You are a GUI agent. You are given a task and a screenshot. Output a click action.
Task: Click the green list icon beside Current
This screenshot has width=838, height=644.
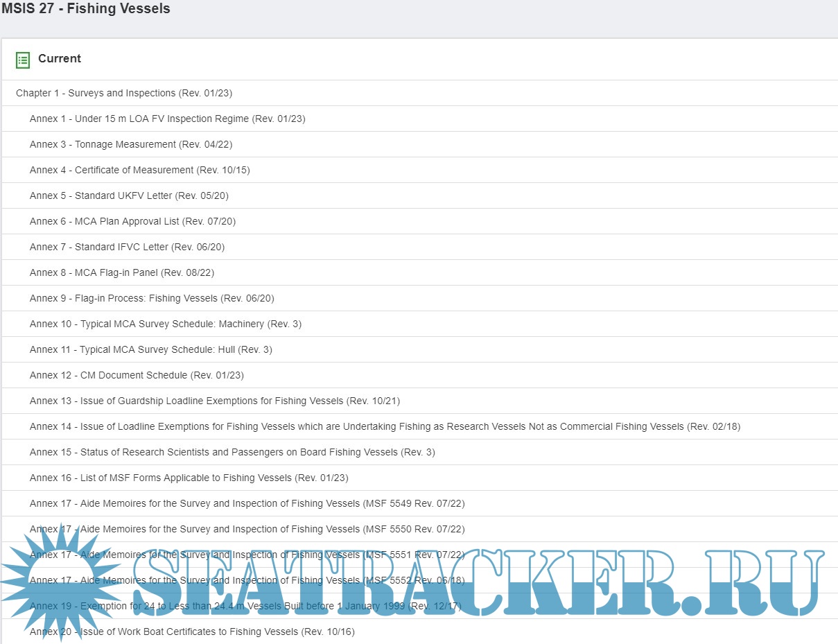(x=23, y=60)
